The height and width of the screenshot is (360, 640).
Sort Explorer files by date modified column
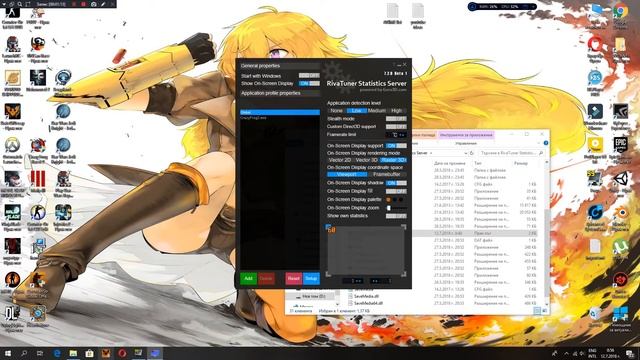click(x=449, y=163)
